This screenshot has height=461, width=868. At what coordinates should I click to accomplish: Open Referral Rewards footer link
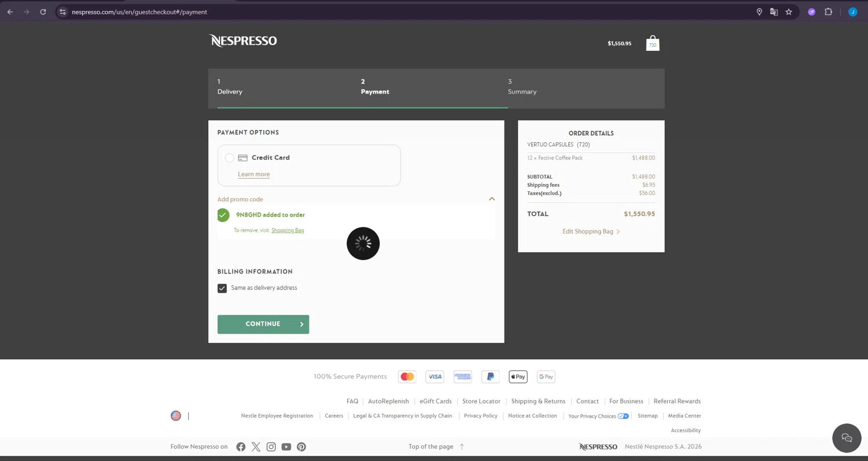677,401
